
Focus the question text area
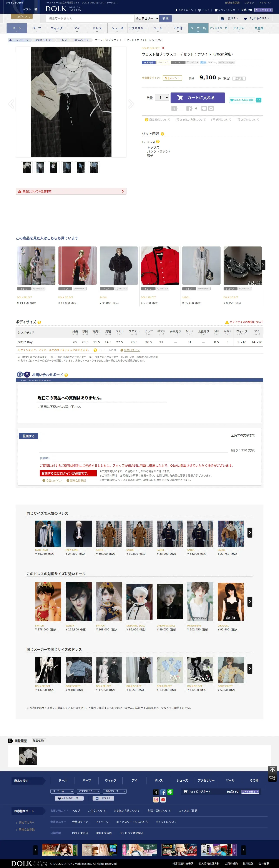coord(133,443)
